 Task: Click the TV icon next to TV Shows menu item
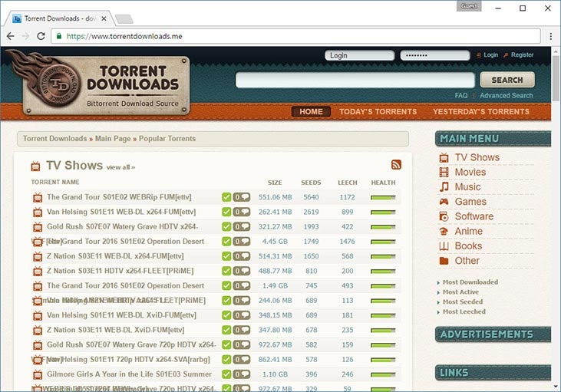[x=444, y=157]
